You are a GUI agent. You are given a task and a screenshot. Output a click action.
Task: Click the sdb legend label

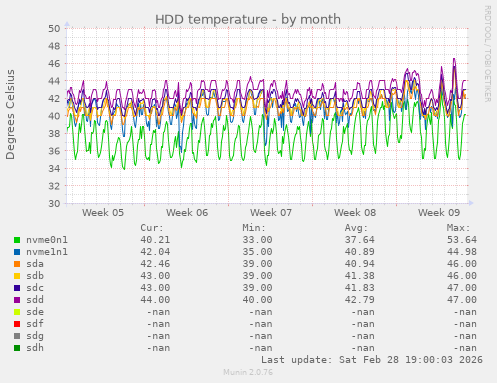(35, 276)
